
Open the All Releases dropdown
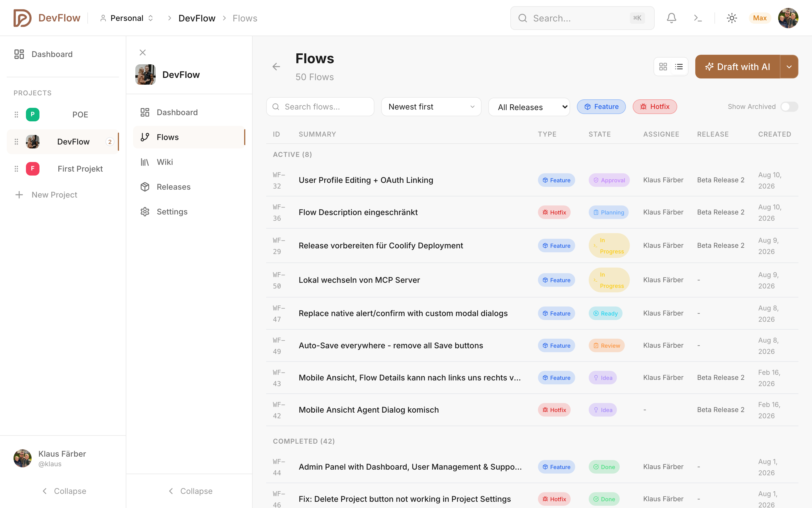529,107
